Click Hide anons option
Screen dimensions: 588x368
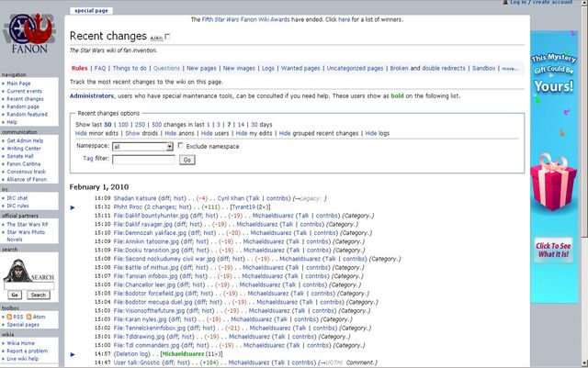point(171,133)
